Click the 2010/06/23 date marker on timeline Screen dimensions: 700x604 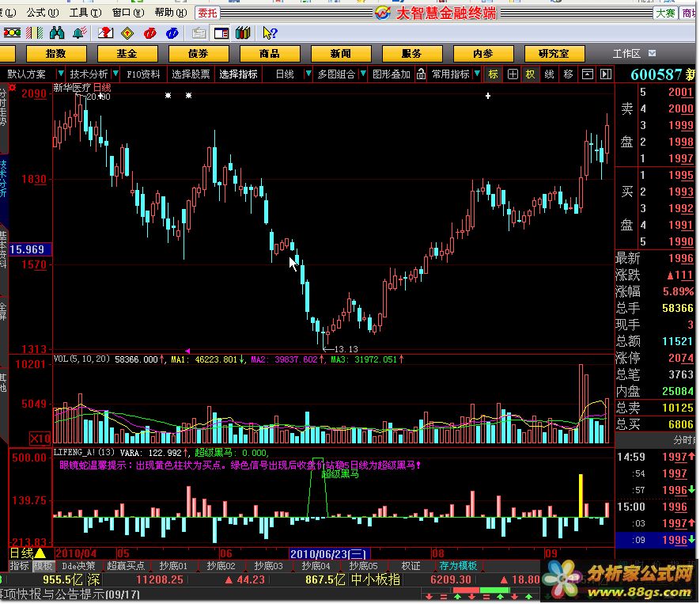click(328, 554)
